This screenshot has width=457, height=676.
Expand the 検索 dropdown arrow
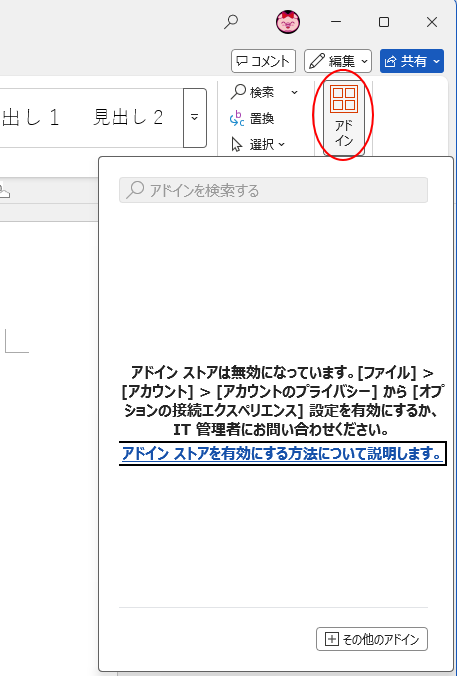pyautogui.click(x=294, y=92)
